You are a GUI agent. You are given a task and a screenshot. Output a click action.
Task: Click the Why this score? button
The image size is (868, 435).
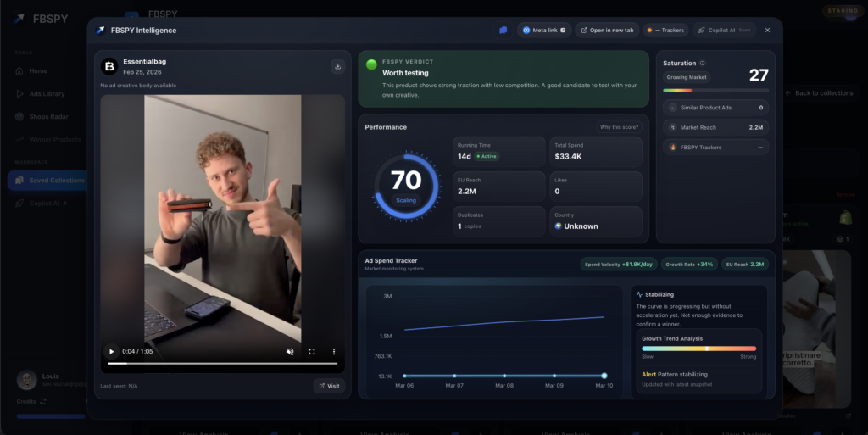(x=619, y=127)
